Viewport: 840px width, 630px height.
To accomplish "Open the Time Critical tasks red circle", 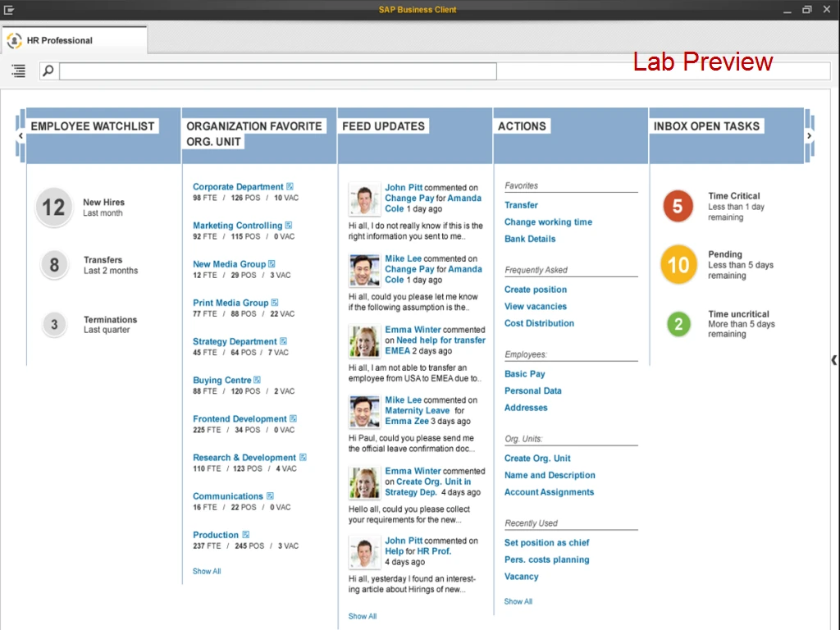I will (678, 206).
